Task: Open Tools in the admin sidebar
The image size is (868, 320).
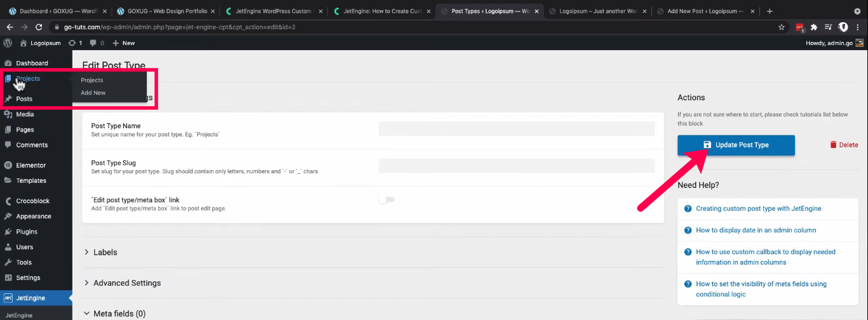Action: 24,262
